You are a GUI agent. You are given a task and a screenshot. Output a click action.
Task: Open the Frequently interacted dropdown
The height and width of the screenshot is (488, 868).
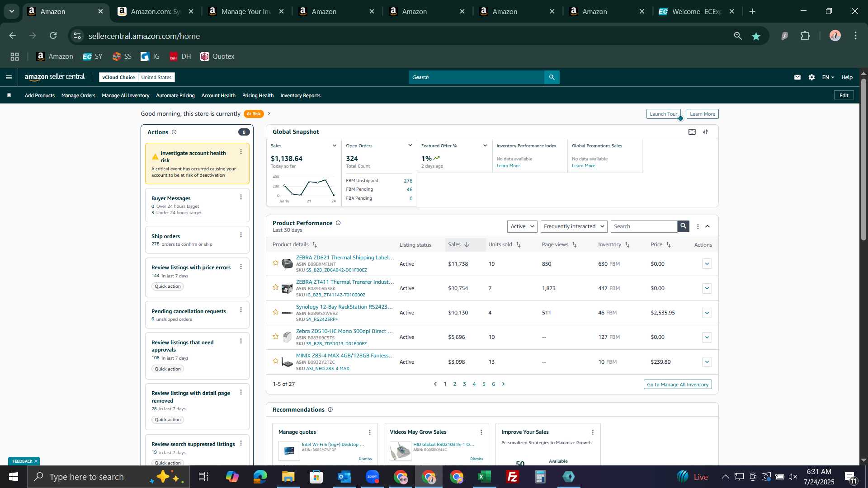coord(574,226)
